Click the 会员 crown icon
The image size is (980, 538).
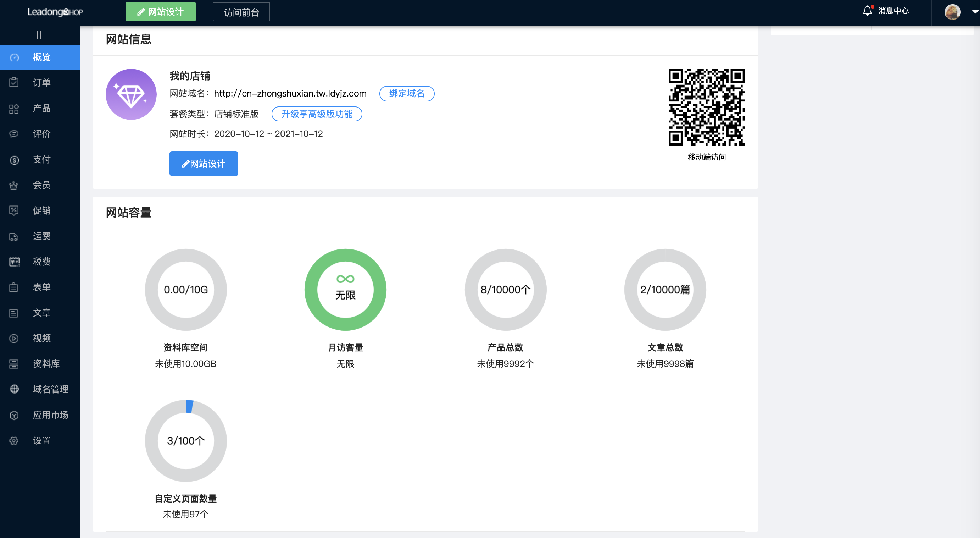[14, 185]
